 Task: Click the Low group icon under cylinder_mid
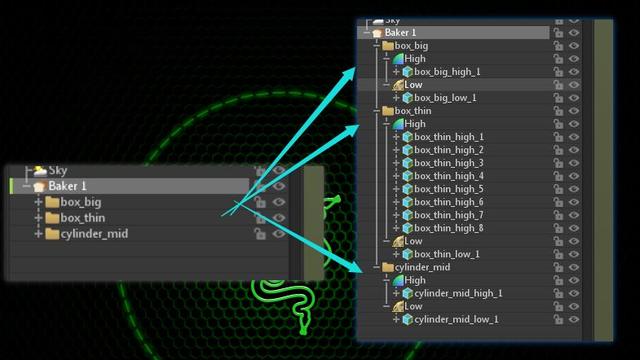(398, 306)
